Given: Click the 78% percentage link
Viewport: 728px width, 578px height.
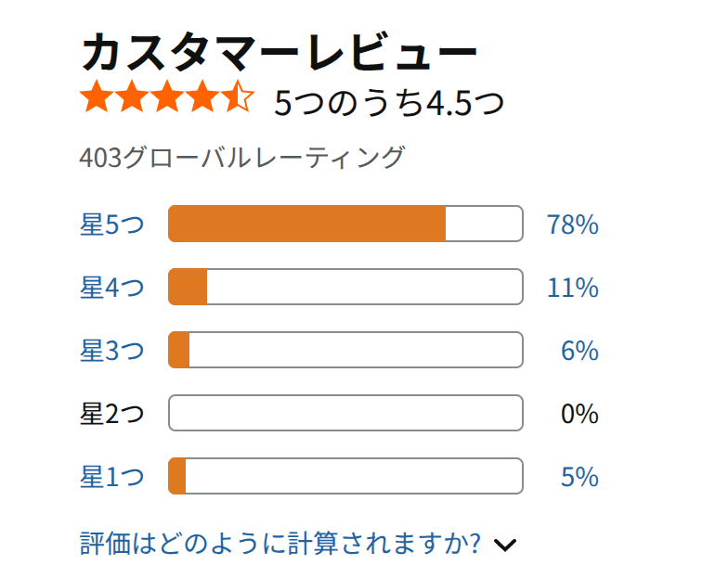Looking at the screenshot, I should tap(572, 225).
